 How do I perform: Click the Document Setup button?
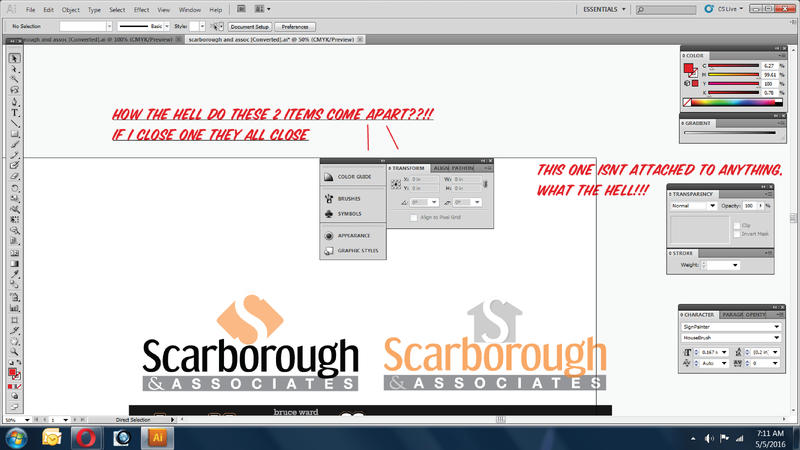click(x=249, y=27)
